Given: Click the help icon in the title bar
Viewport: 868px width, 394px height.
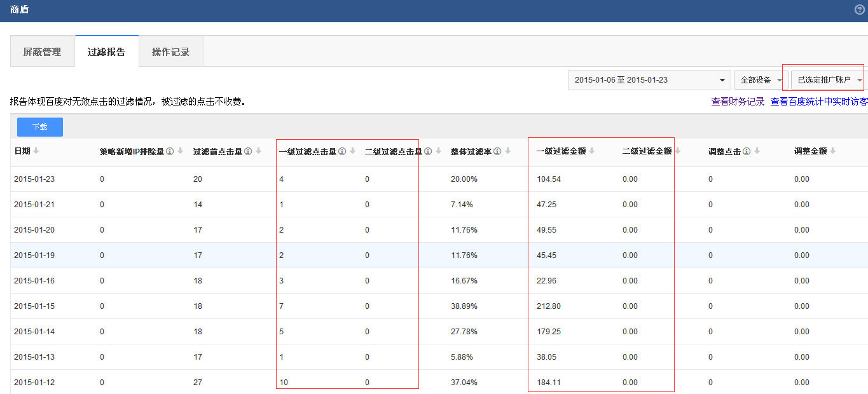Looking at the screenshot, I should (860, 10).
